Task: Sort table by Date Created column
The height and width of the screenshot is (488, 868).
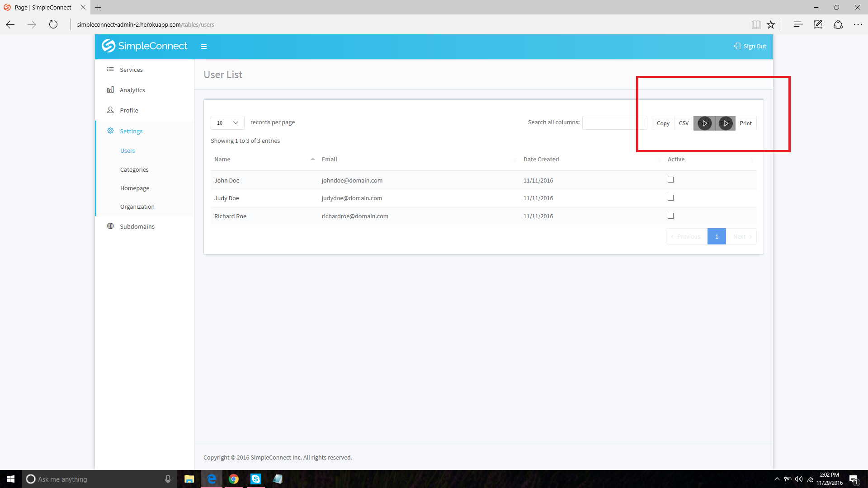Action: (592, 159)
